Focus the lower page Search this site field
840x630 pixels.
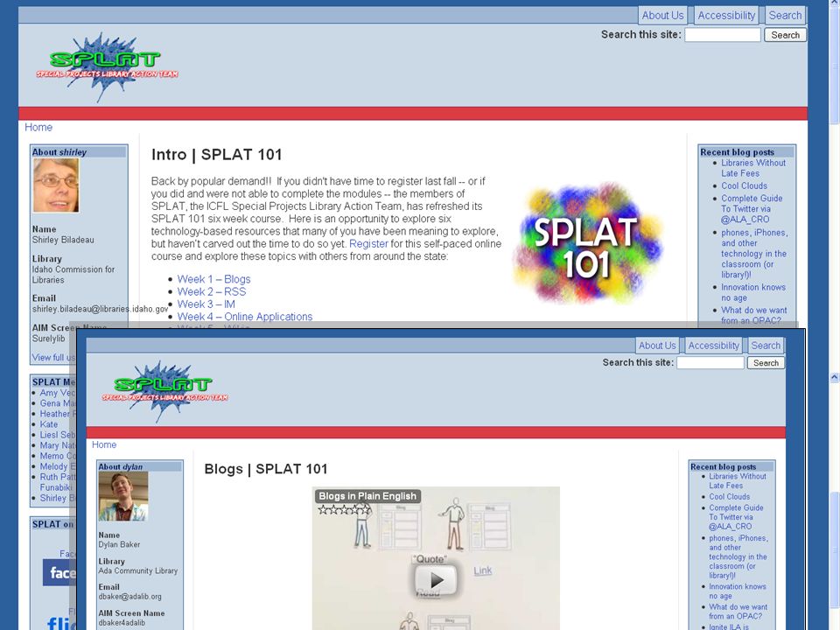pos(710,362)
